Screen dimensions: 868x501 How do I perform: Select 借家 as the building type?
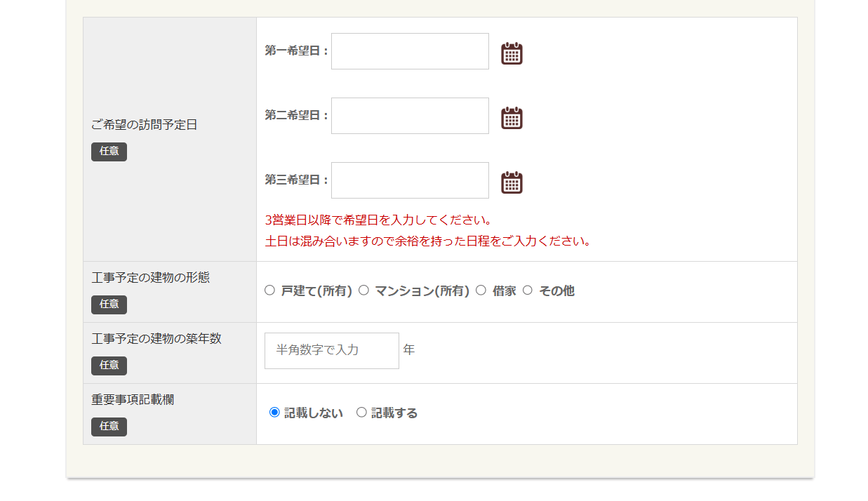[481, 290]
